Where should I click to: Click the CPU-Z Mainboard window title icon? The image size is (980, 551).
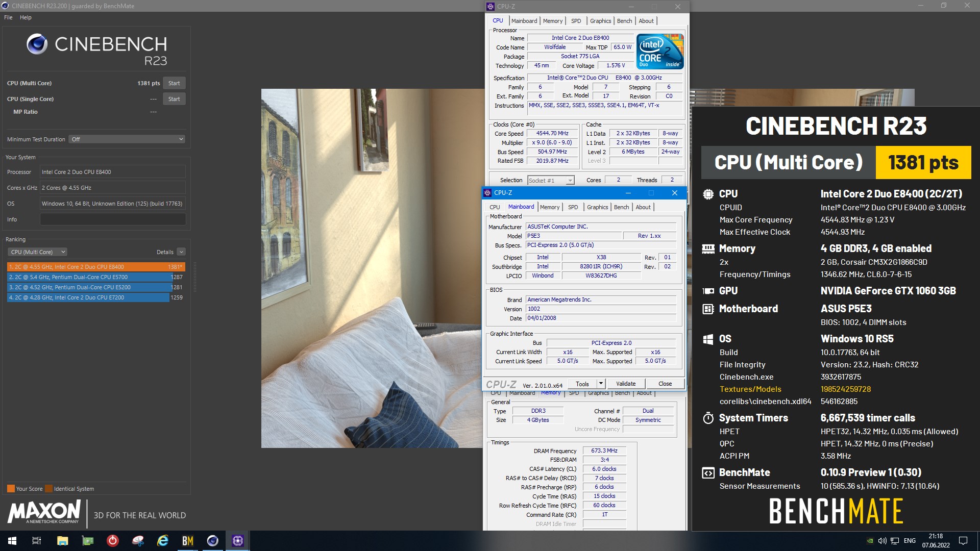[487, 193]
